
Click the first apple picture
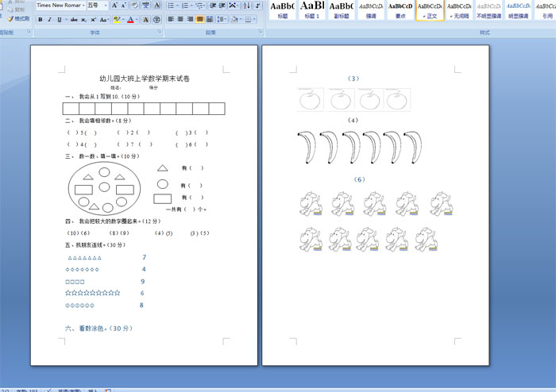[x=311, y=99]
